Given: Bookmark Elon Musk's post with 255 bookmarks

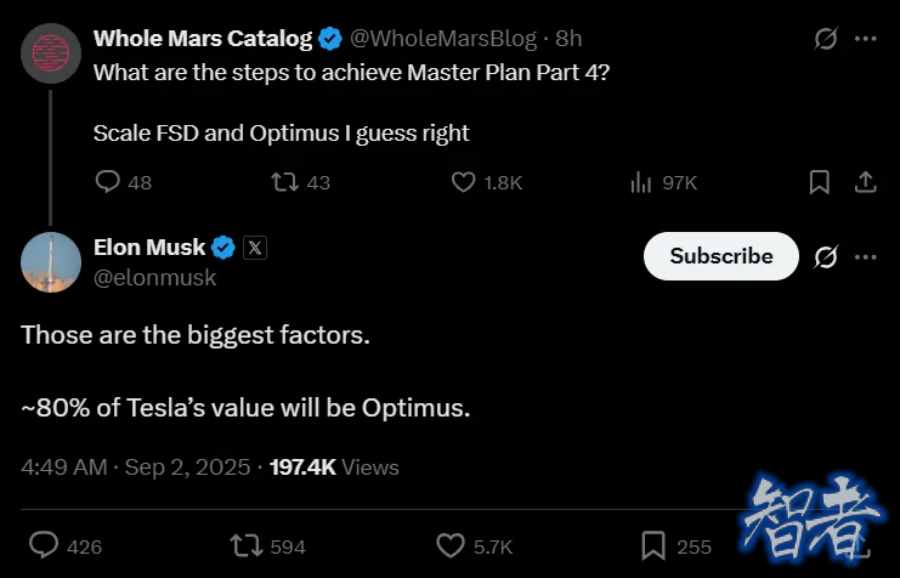Looking at the screenshot, I should (x=653, y=546).
